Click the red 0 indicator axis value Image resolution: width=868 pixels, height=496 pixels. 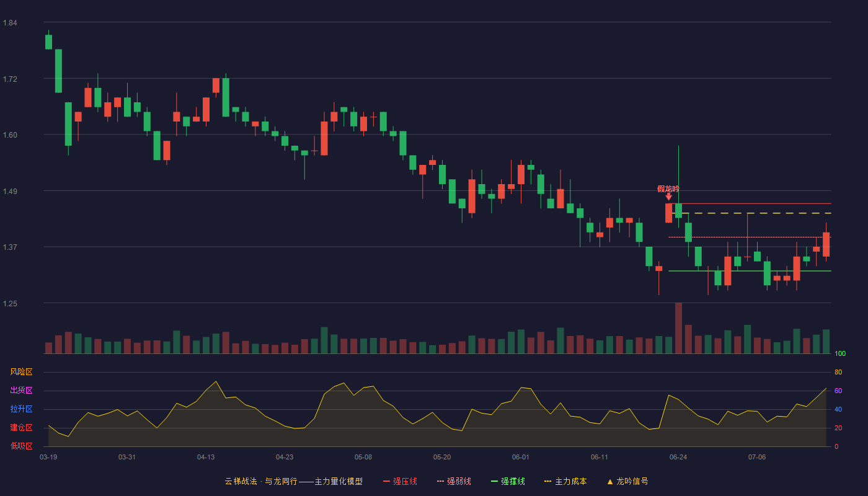(836, 446)
